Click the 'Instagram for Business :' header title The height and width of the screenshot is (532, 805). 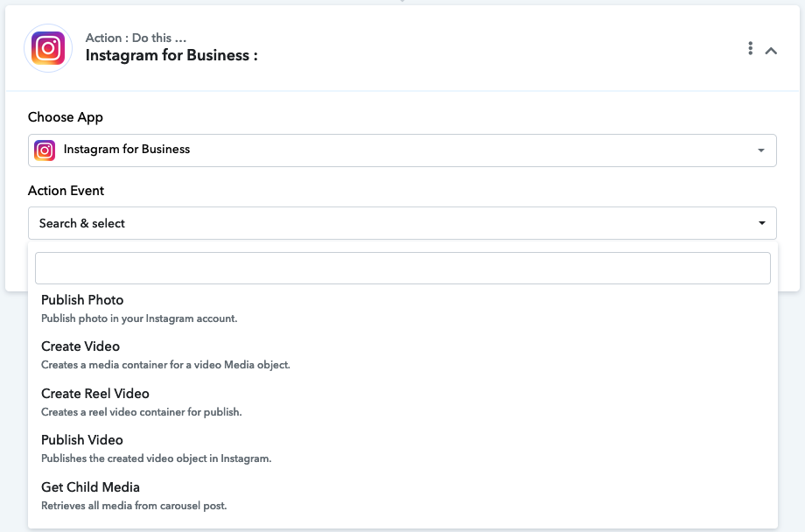click(171, 56)
